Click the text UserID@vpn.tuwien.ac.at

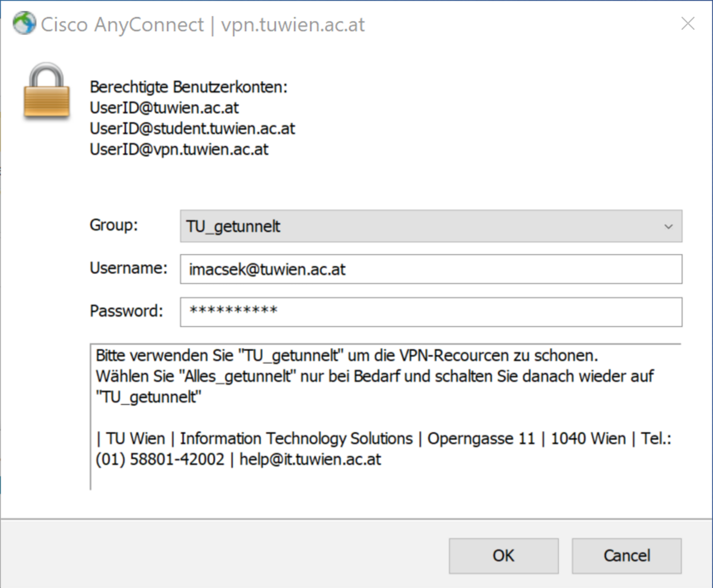tap(179, 149)
